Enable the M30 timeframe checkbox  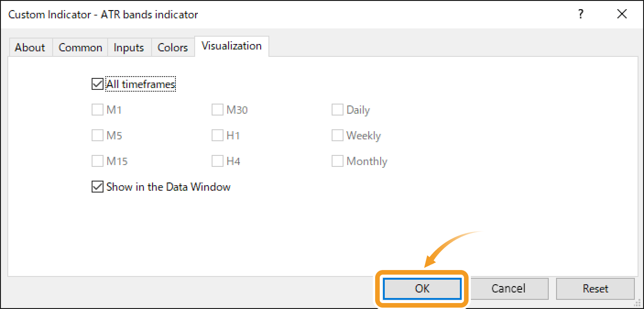click(217, 110)
